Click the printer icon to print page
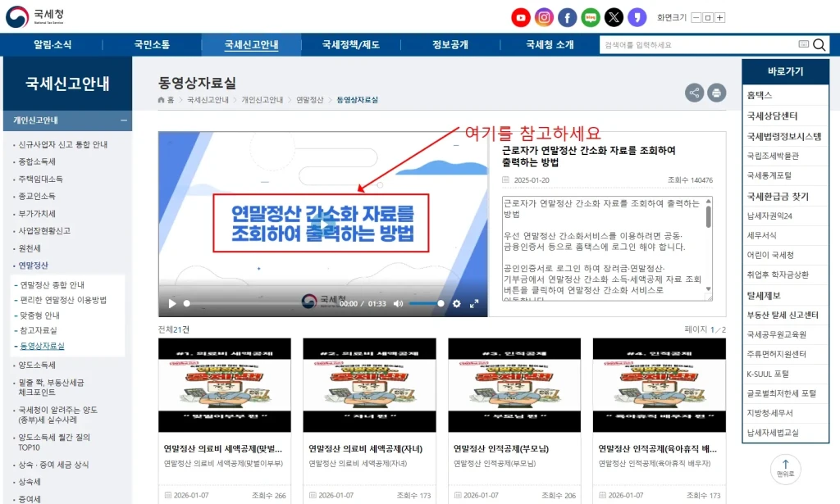The height and width of the screenshot is (504, 840). point(717,93)
